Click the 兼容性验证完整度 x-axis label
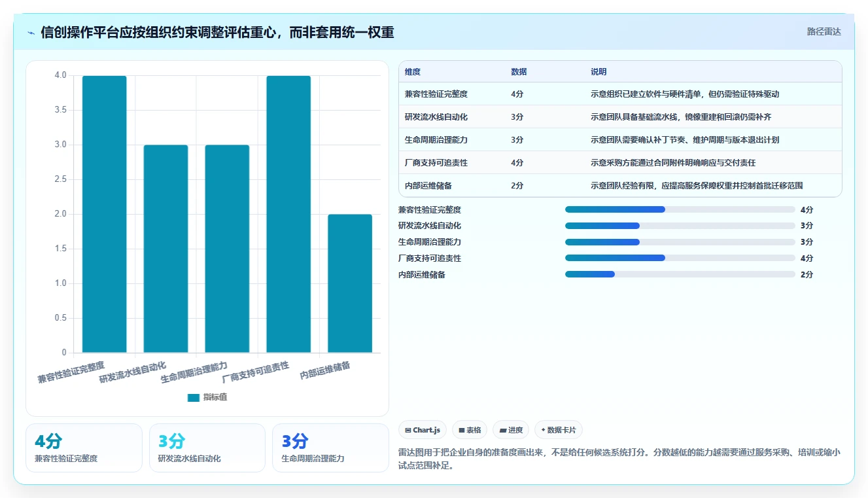The height and width of the screenshot is (498, 868). pos(71,372)
